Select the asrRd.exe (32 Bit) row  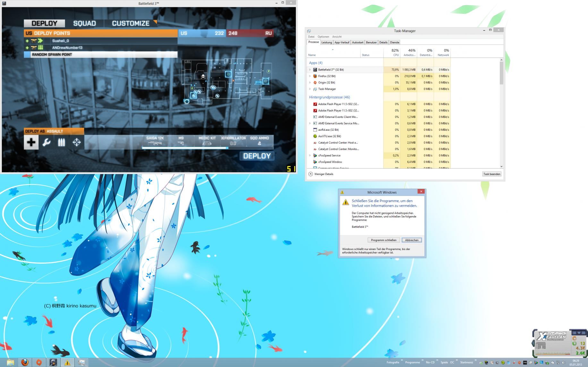(379, 130)
